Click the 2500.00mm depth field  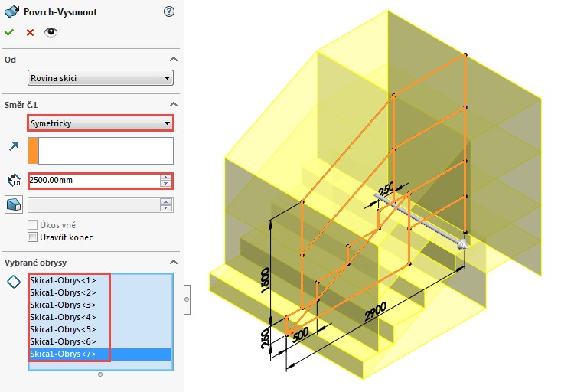pyautogui.click(x=94, y=180)
